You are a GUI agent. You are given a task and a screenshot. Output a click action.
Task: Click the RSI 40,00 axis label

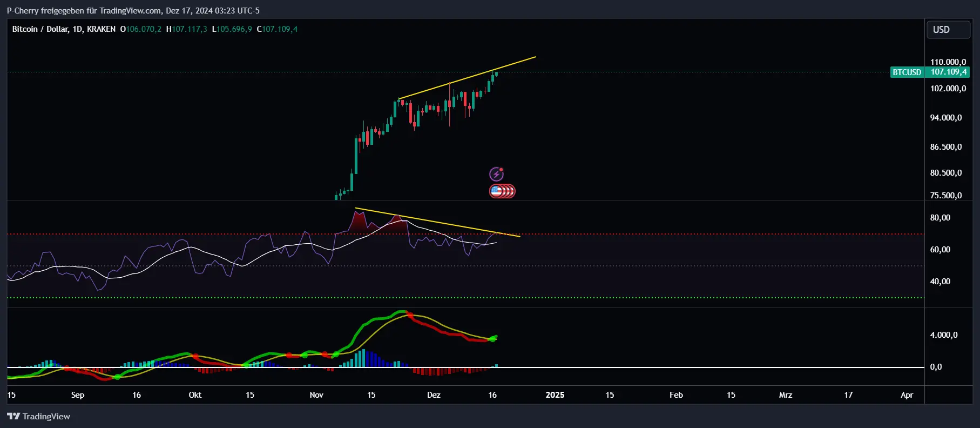tap(940, 282)
